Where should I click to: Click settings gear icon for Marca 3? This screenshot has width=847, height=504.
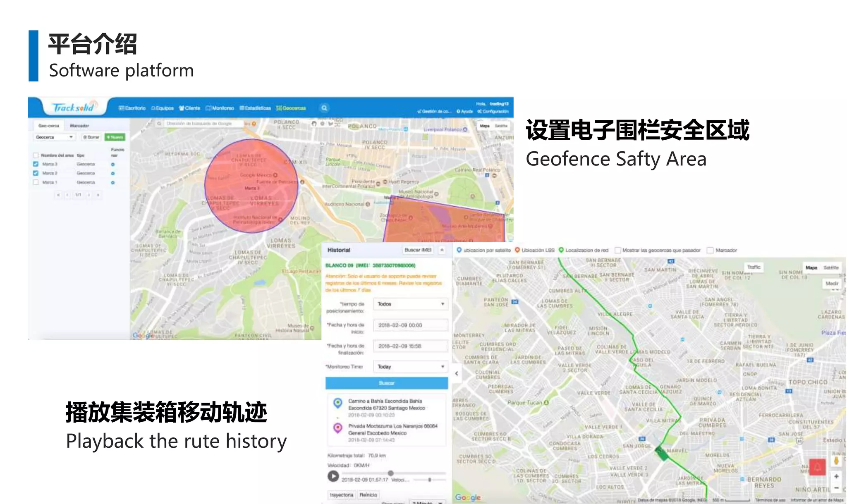pyautogui.click(x=113, y=165)
